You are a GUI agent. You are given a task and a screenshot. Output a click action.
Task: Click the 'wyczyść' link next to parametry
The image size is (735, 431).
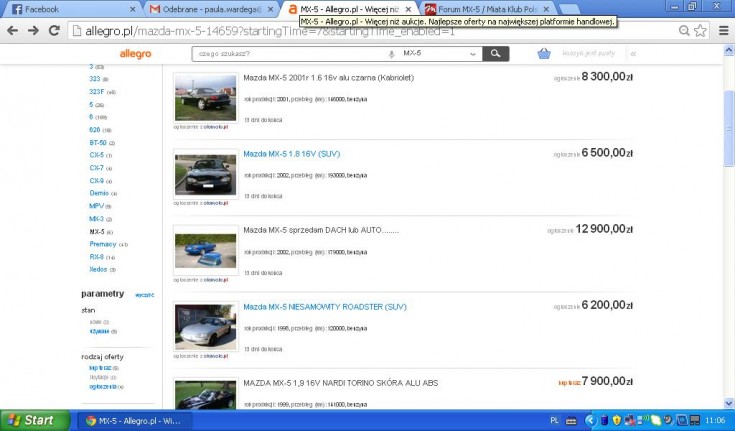click(144, 295)
